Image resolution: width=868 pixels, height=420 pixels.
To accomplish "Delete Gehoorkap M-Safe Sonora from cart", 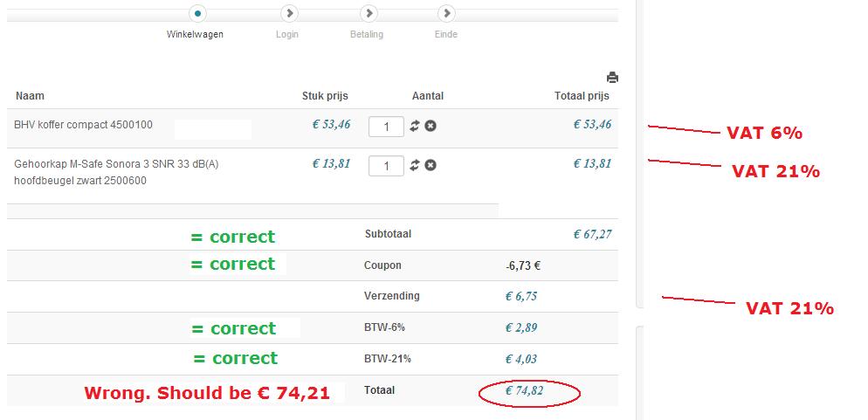I will point(431,165).
